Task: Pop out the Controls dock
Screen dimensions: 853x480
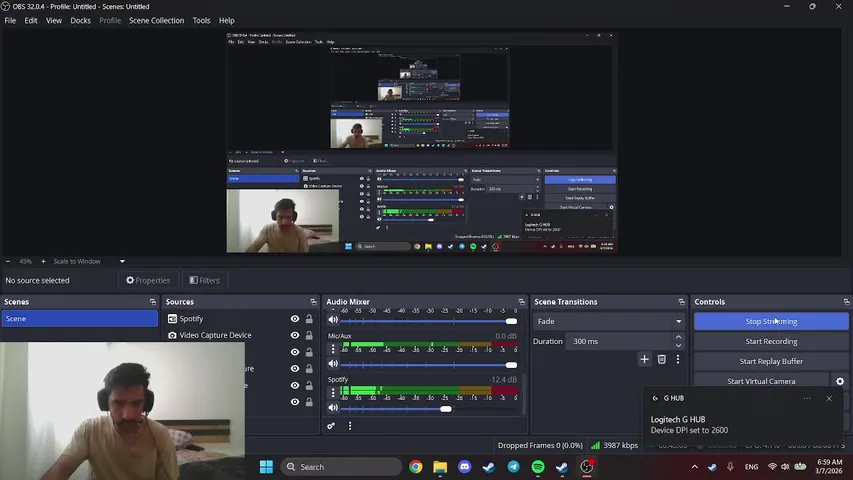Action: click(846, 302)
